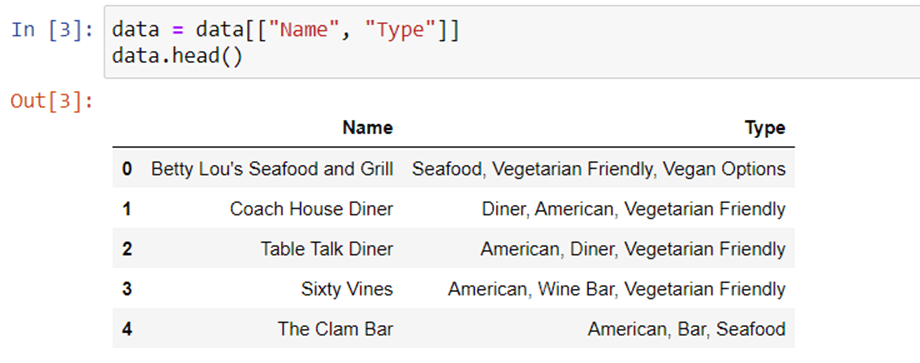The width and height of the screenshot is (920, 363).
Task: Click the Seafood, Vegetarian Friendly, Vegan Options cell
Action: point(598,169)
